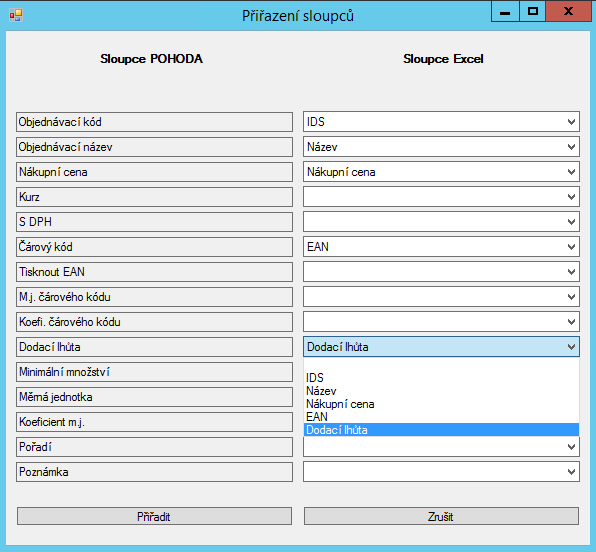Click the Minimální množství field

point(154,372)
